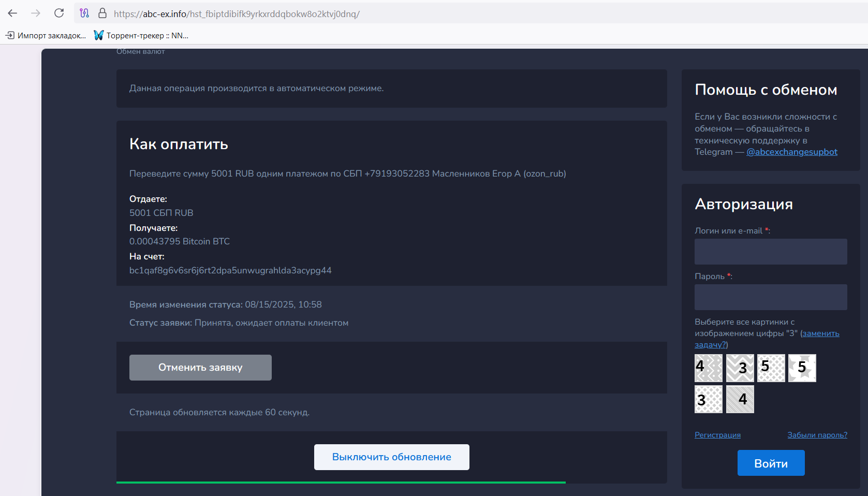868x496 pixels.
Task: Select captcha image 5 with stars background
Action: [x=802, y=368]
